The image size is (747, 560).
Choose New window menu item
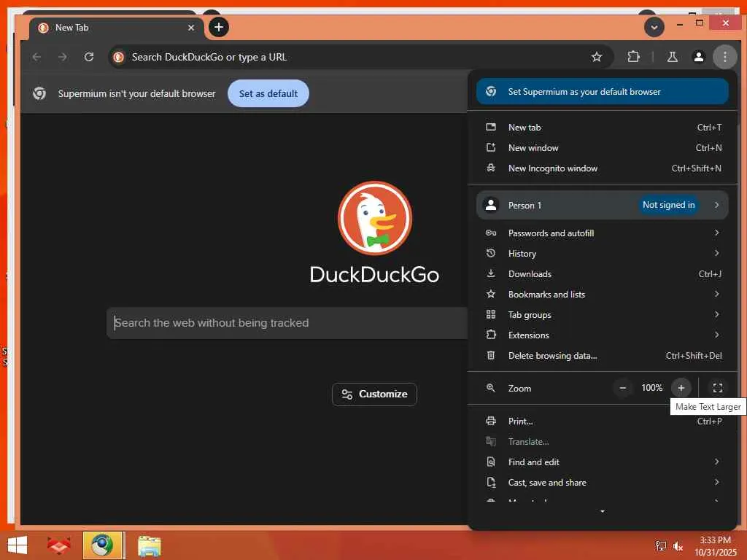602,147
